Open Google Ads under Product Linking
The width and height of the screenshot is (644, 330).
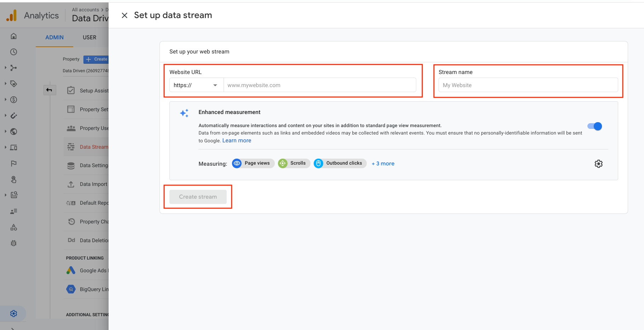[93, 270]
